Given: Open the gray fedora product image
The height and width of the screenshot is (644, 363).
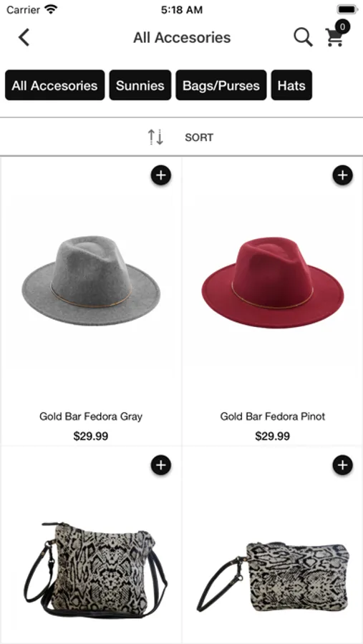Looking at the screenshot, I should point(91,280).
